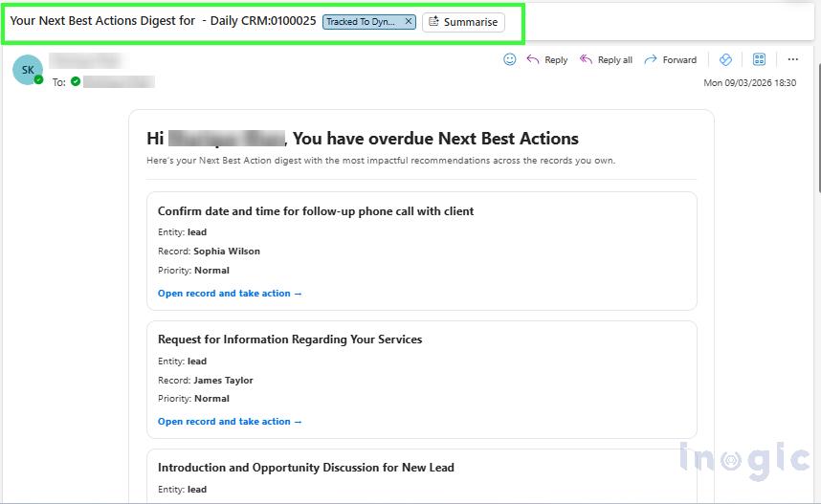The height and width of the screenshot is (504, 821).
Task: Open the Dynamics 365 add-in icon
Action: click(725, 59)
